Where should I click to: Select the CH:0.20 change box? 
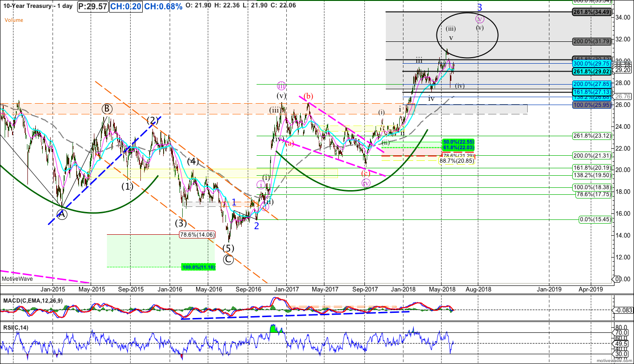tap(126, 7)
